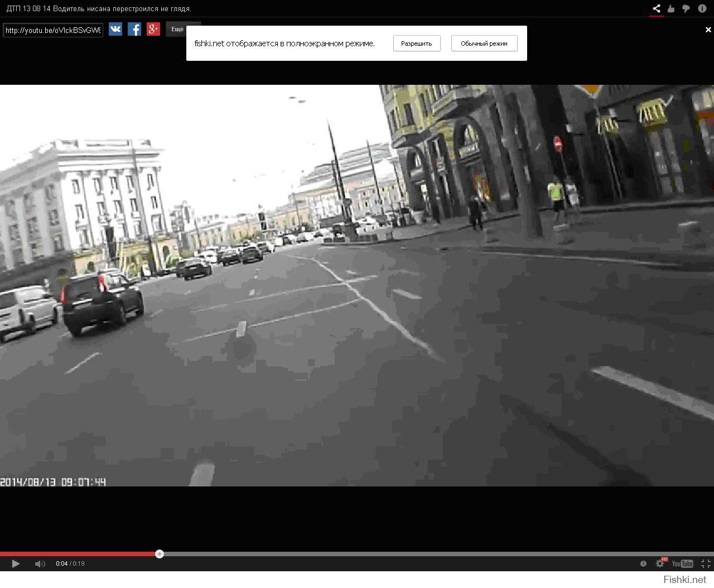The height and width of the screenshot is (588, 714).
Task: Dislike the video with thumbs down
Action: (686, 8)
